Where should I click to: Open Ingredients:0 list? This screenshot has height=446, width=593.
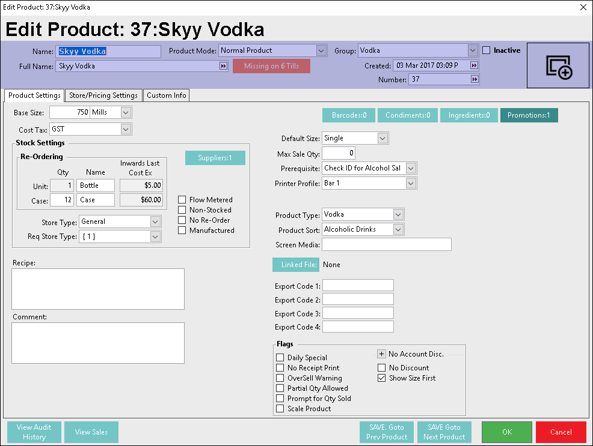pyautogui.click(x=469, y=115)
